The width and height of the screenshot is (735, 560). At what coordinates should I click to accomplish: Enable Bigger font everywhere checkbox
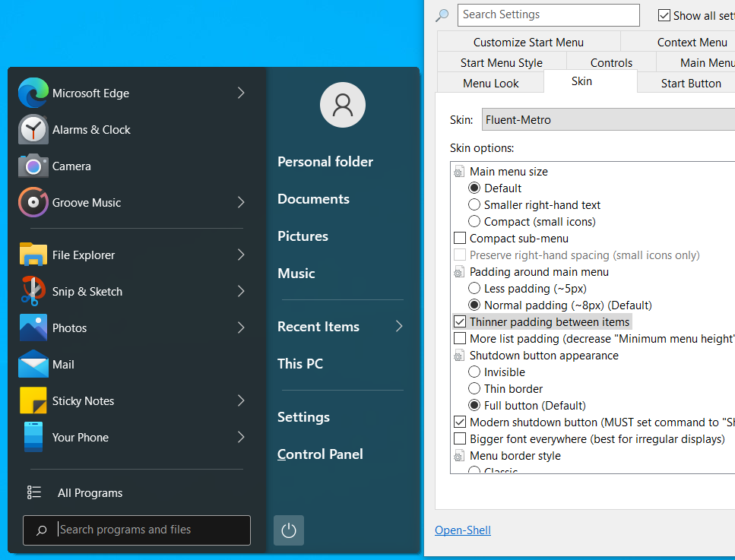[460, 438]
